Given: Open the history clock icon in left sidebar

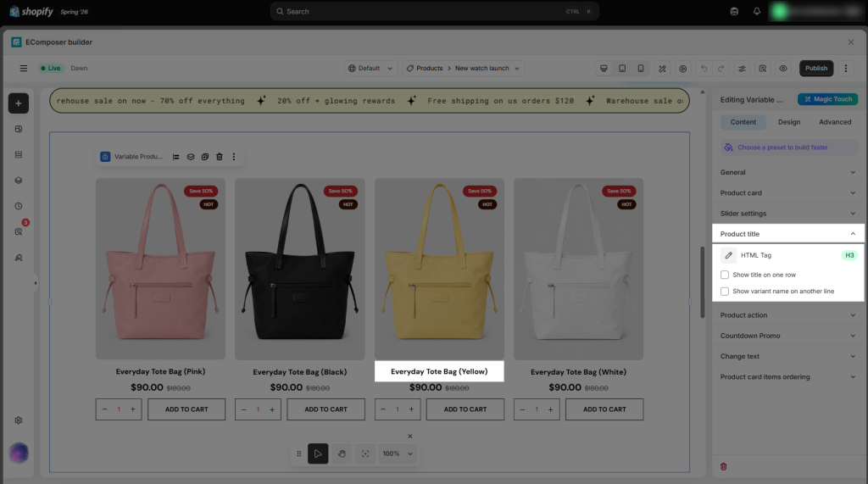Looking at the screenshot, I should coord(19,206).
